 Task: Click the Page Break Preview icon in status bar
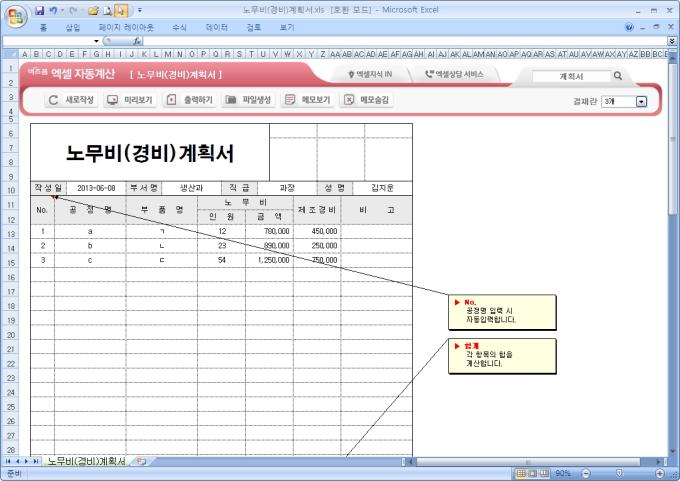[x=544, y=473]
